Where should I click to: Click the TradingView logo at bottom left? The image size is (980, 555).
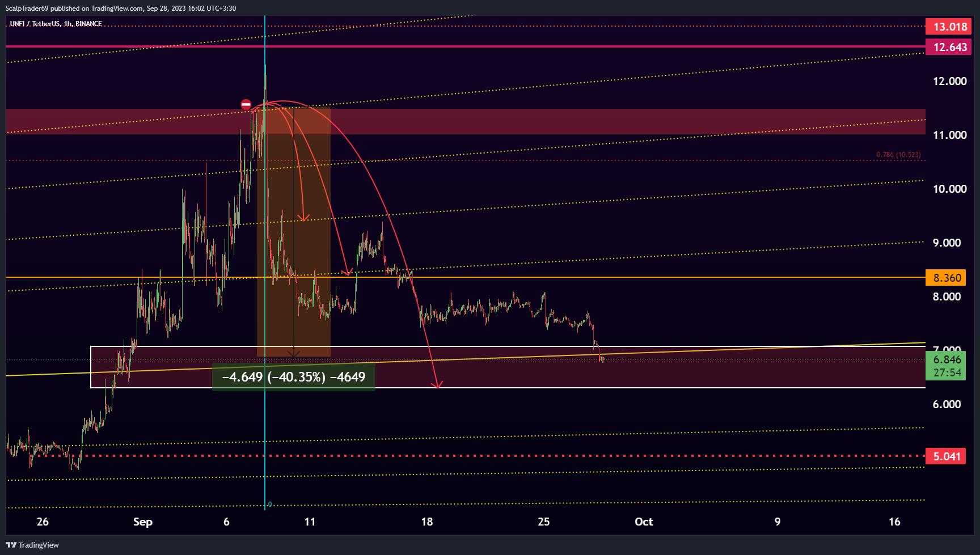coord(32,545)
